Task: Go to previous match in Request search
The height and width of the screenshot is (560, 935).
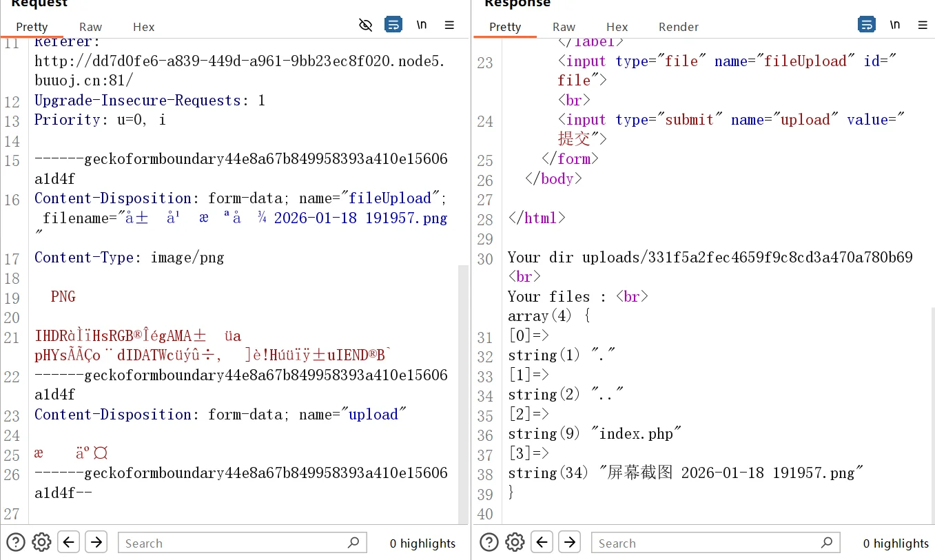Action: pos(68,542)
